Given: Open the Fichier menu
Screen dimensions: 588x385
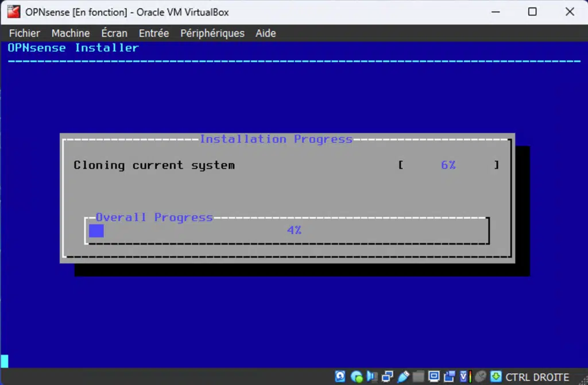Looking at the screenshot, I should click(x=24, y=33).
